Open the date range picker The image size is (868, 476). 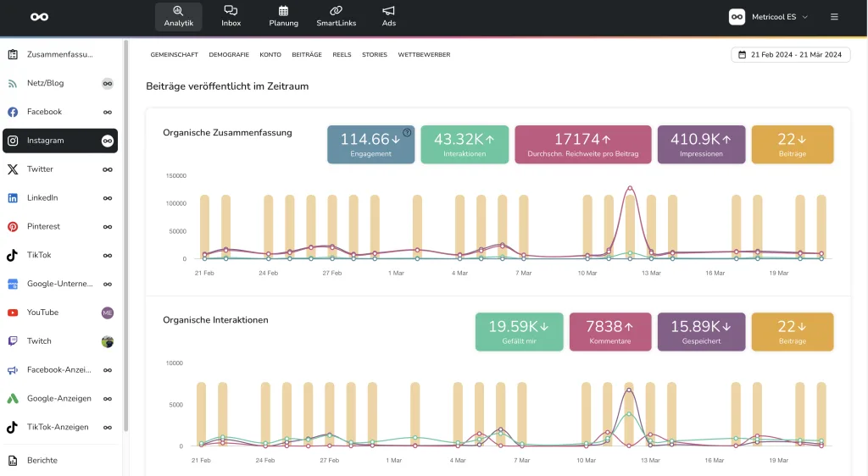click(790, 54)
